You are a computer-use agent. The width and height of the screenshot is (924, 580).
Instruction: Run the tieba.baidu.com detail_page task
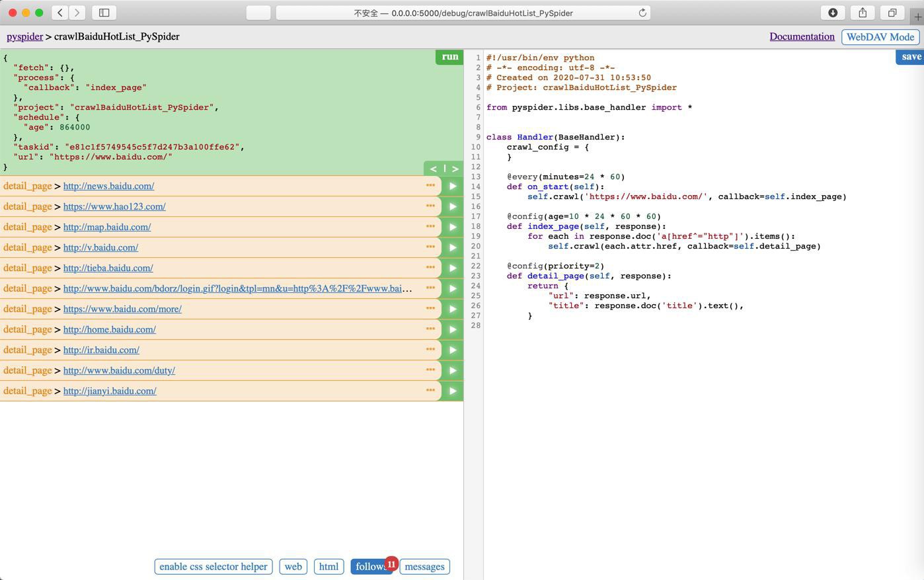pos(453,269)
